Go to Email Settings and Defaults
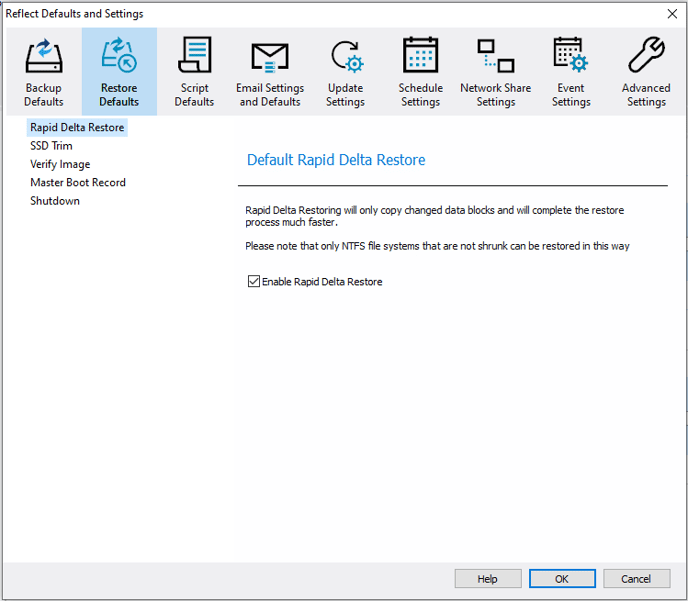This screenshot has height=601, width=688. tap(270, 72)
